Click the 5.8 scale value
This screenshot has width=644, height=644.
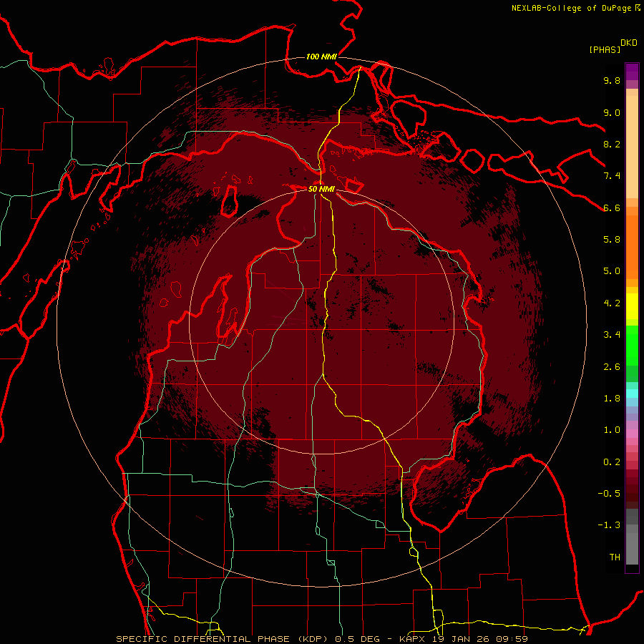612,240
